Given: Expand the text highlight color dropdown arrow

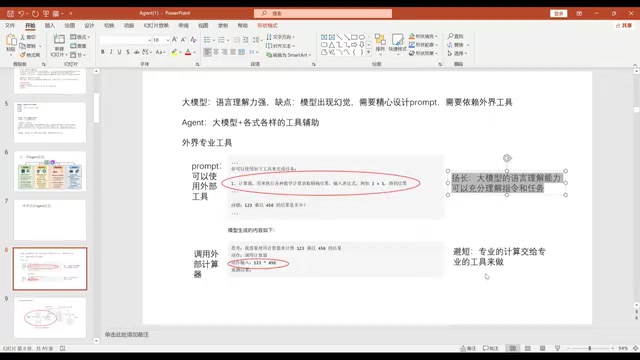Looking at the screenshot, I should click(180, 52).
